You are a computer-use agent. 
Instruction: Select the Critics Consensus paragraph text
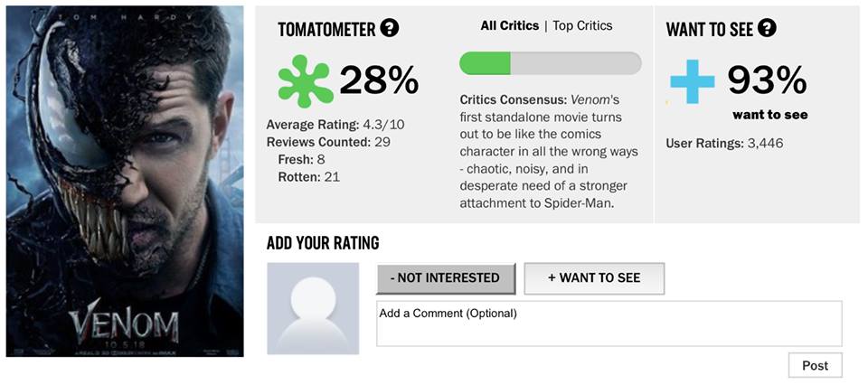(x=549, y=151)
